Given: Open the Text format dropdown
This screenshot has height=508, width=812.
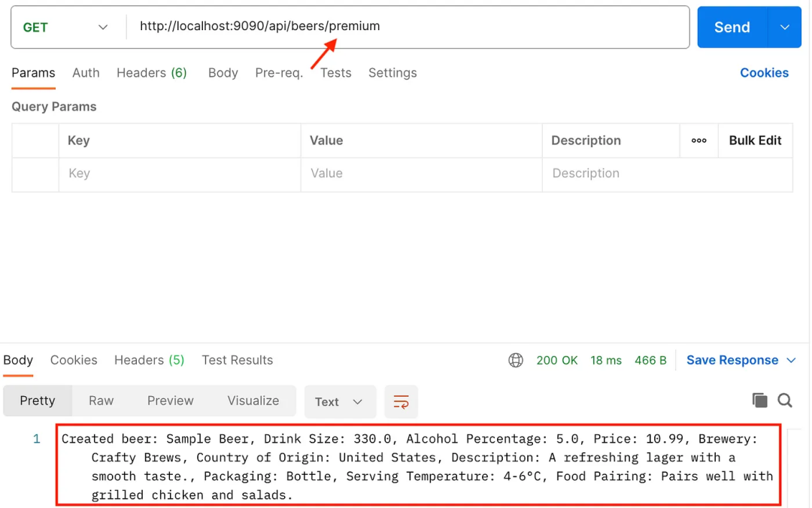Looking at the screenshot, I should [340, 402].
